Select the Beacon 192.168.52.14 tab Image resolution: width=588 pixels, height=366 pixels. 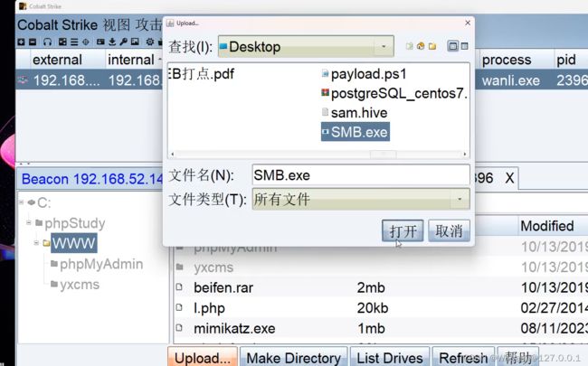92,179
